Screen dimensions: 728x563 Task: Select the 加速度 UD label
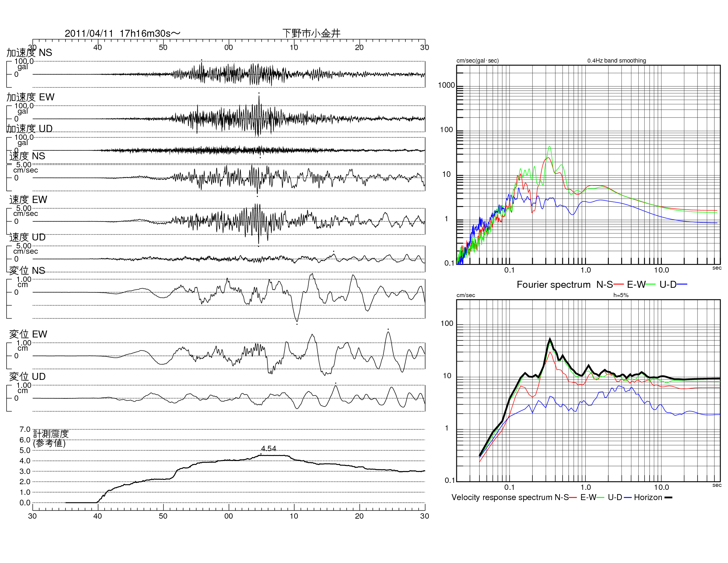[x=30, y=128]
